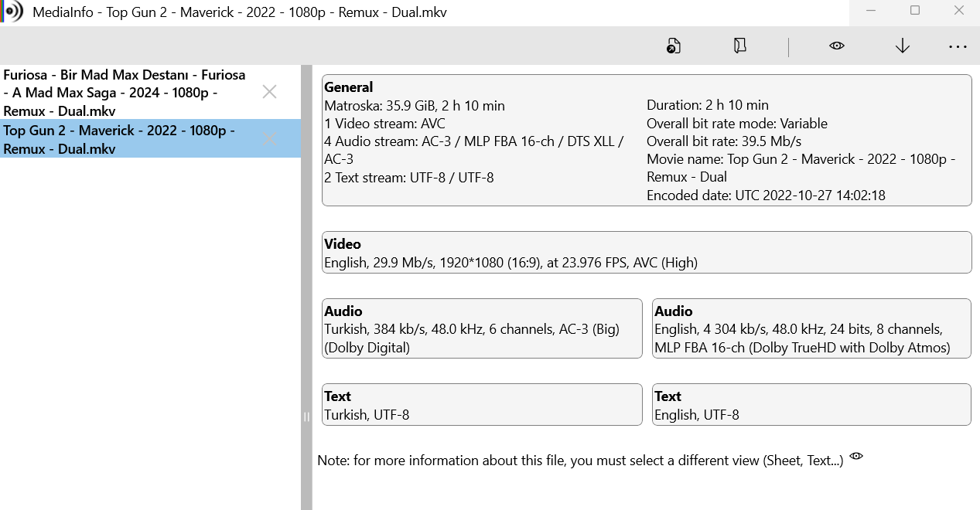Click the "4 Audio stream: AC-3 / MLP FBA" line
The width and height of the screenshot is (980, 510).
coord(473,151)
